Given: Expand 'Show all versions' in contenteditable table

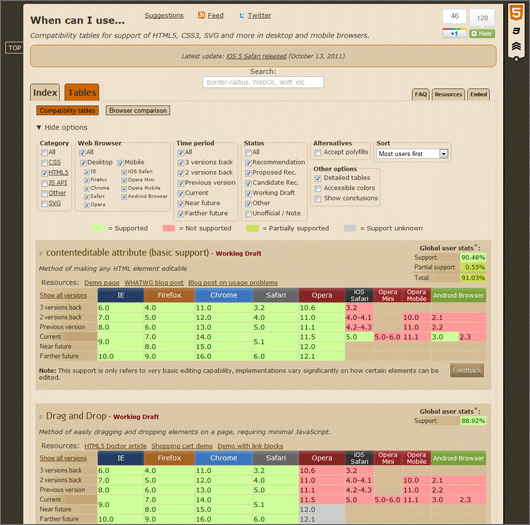Looking at the screenshot, I should tap(63, 295).
